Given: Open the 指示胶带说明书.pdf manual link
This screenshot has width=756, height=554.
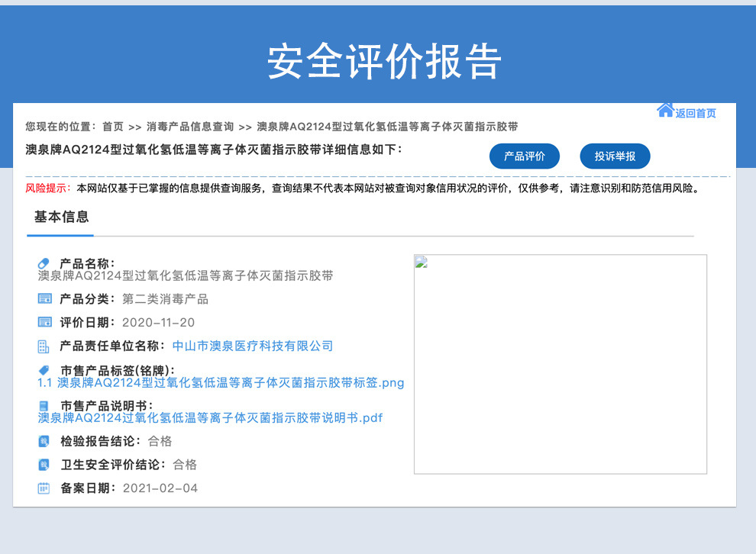Looking at the screenshot, I should tap(210, 417).
